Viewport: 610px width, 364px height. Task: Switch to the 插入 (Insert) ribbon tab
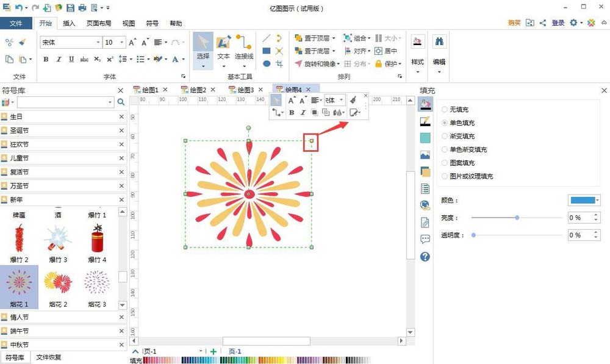click(x=68, y=23)
